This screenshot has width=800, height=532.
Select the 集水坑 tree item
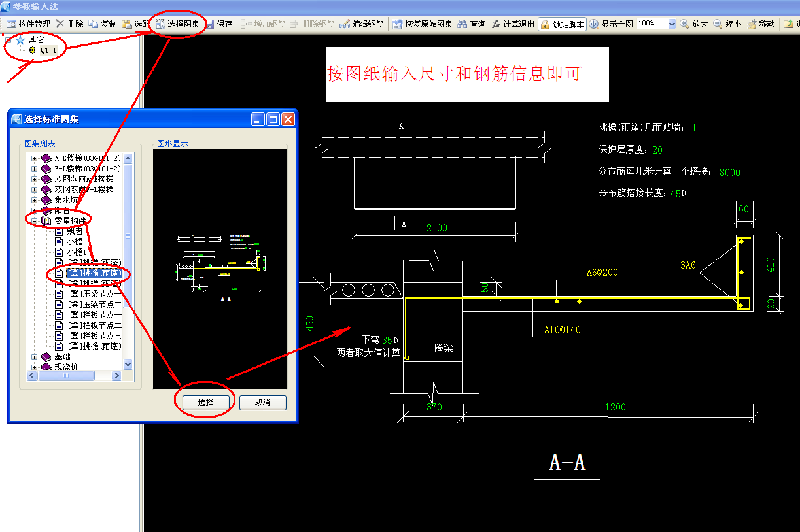66,200
